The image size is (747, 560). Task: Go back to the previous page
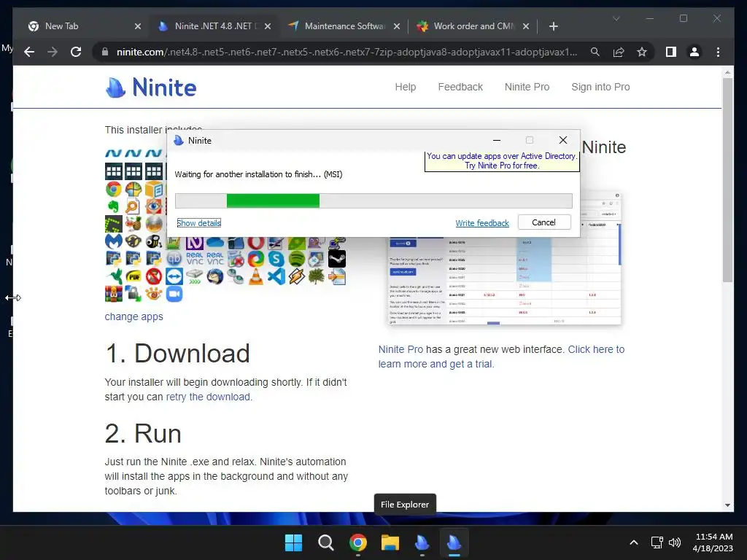click(29, 52)
